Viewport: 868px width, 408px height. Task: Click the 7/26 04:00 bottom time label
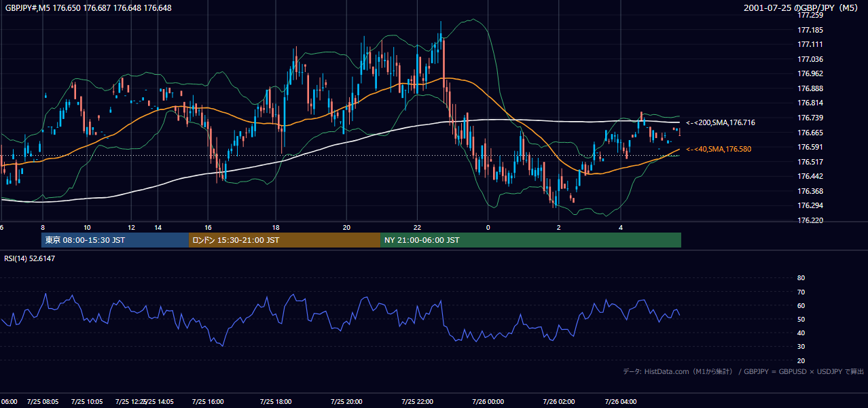pyautogui.click(x=621, y=402)
